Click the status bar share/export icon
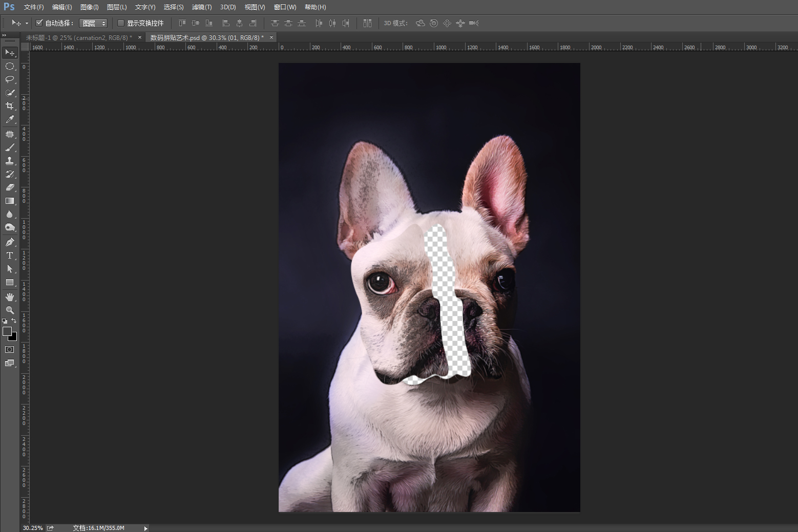The height and width of the screenshot is (532, 798). [50, 528]
